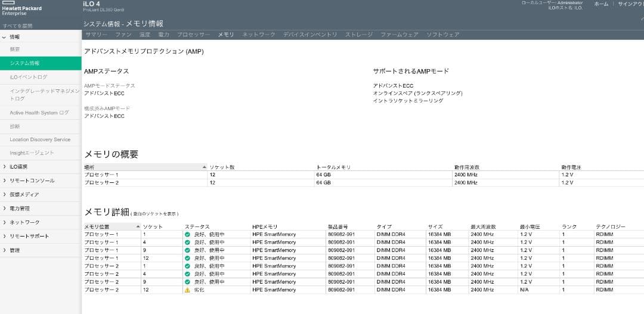Sort by 最大周波数 column header

[x=484, y=226]
